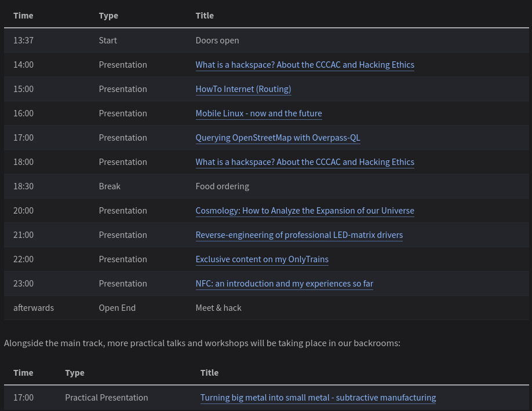Click the Title header in the main schedule table
The image size is (532, 411).
(x=205, y=16)
